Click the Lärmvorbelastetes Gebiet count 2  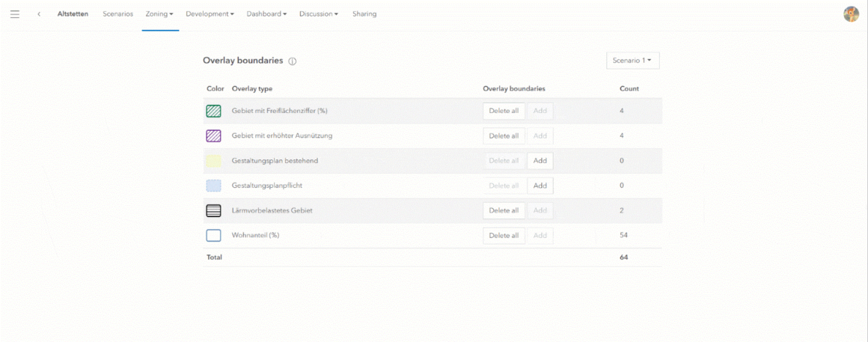[x=622, y=210]
